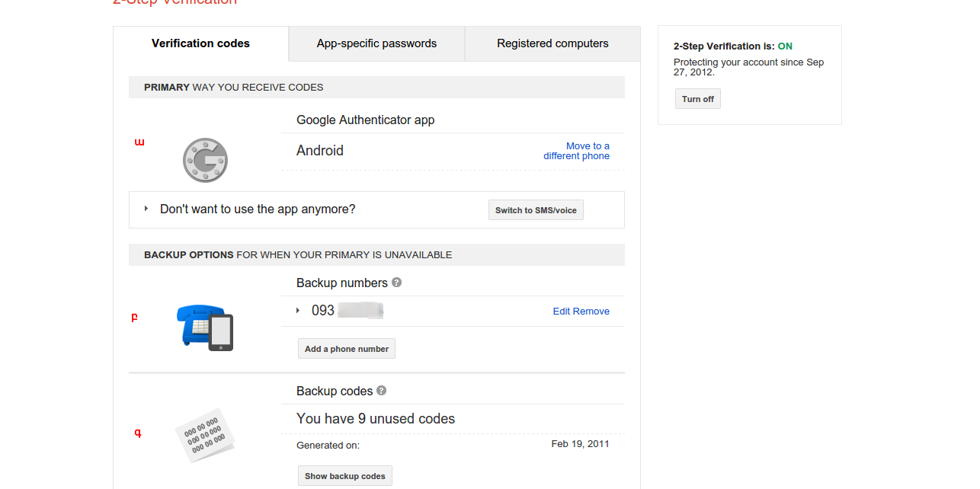Show backup codes
The height and width of the screenshot is (489, 980).
click(344, 476)
